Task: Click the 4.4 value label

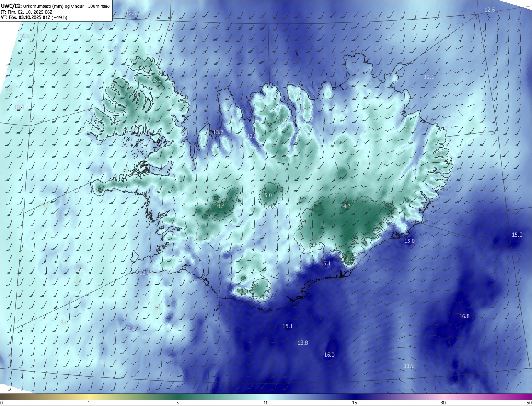Action: tap(221, 206)
